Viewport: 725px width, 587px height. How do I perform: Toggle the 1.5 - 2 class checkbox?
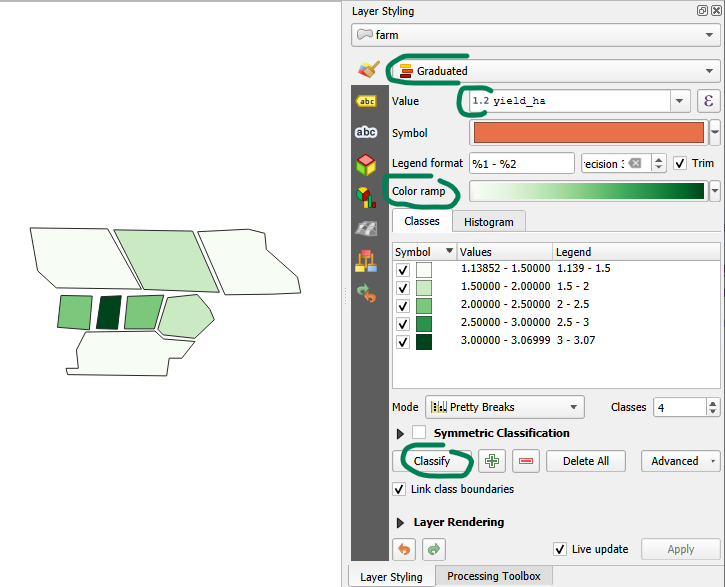tap(403, 288)
